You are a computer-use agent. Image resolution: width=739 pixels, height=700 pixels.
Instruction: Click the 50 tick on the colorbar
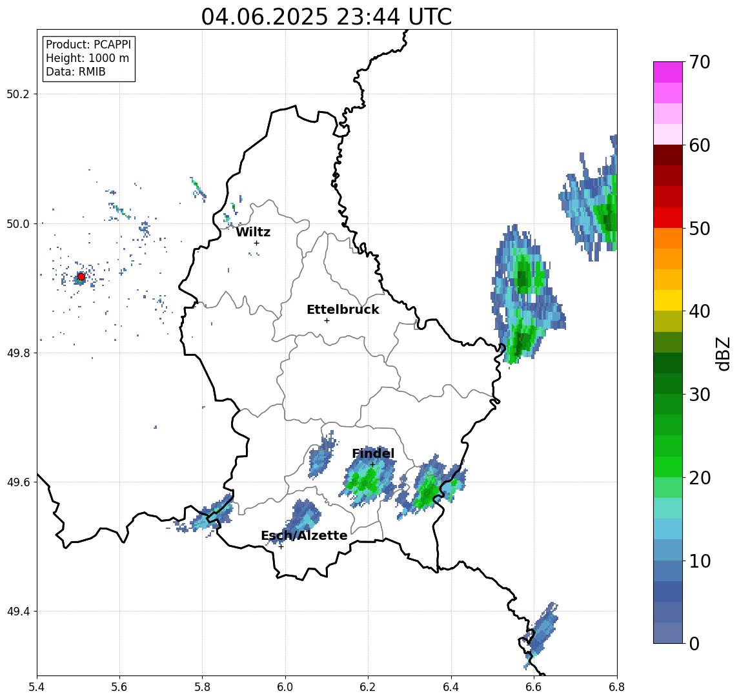click(699, 229)
